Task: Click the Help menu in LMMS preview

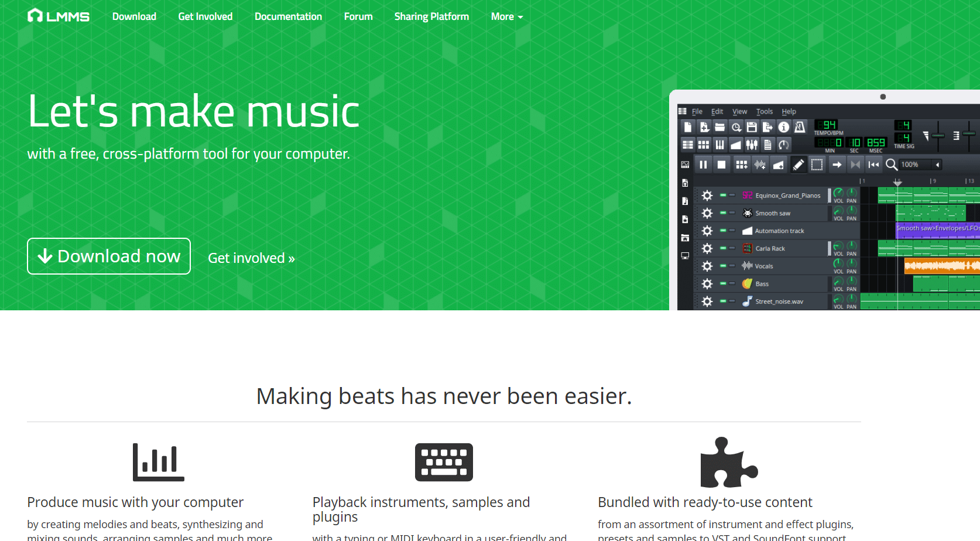Action: [x=789, y=111]
